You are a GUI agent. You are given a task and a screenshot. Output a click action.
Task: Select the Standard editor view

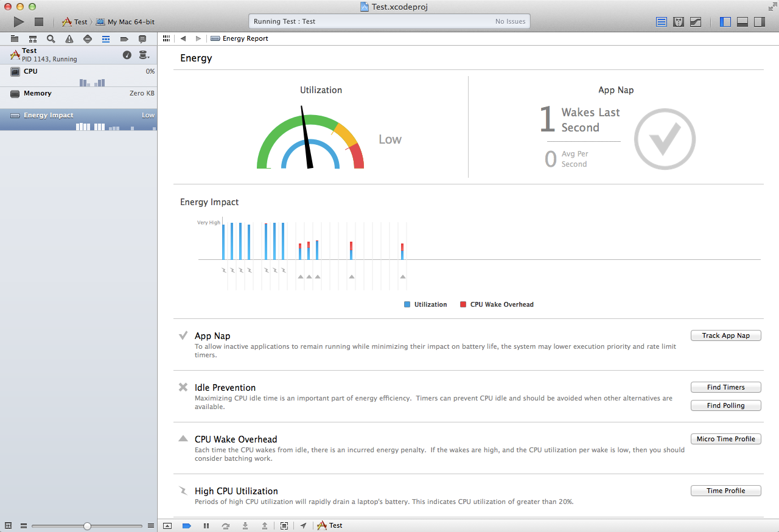(662, 22)
